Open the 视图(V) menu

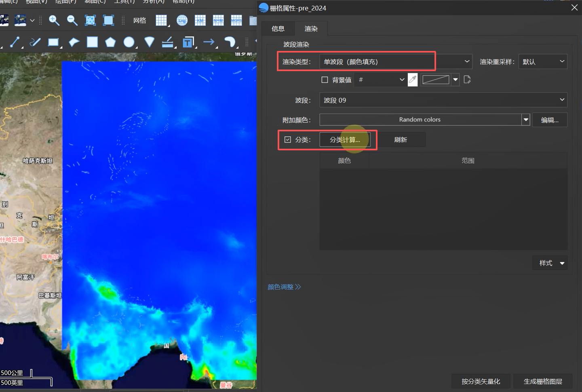[36, 2]
